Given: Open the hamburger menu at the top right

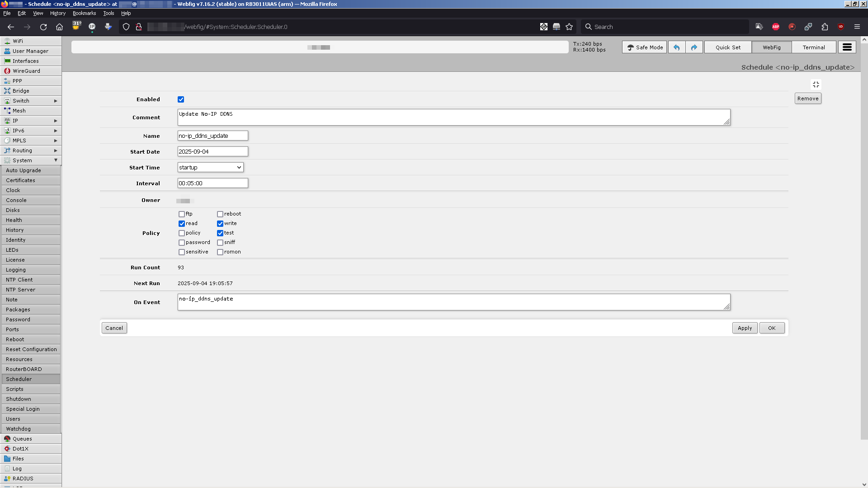Looking at the screenshot, I should (x=846, y=47).
